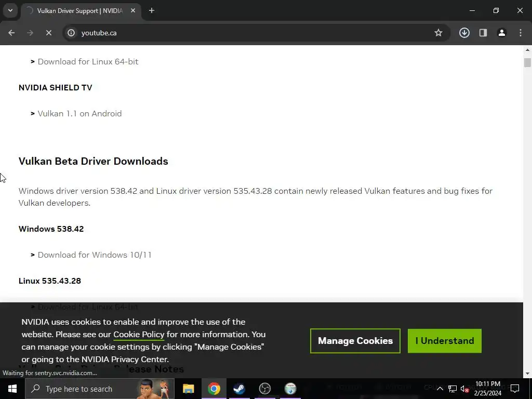Open File Explorer from taskbar
This screenshot has width=532, height=399.
[188, 389]
